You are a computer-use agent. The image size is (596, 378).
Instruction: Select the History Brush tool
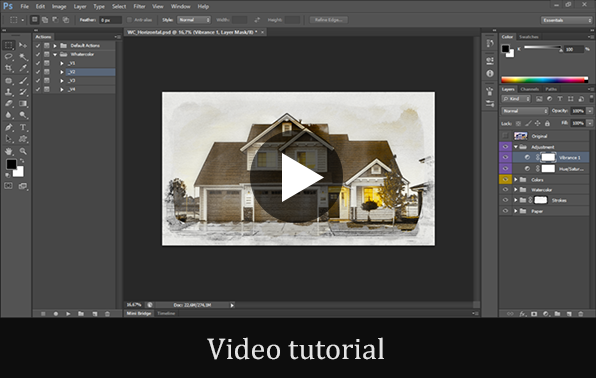[x=23, y=92]
